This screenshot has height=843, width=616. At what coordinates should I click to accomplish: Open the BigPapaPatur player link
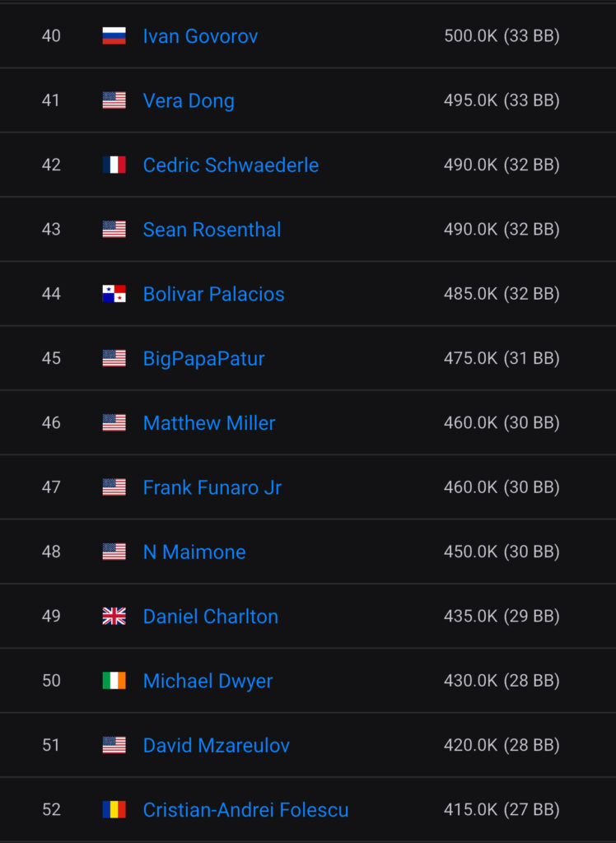[203, 359]
